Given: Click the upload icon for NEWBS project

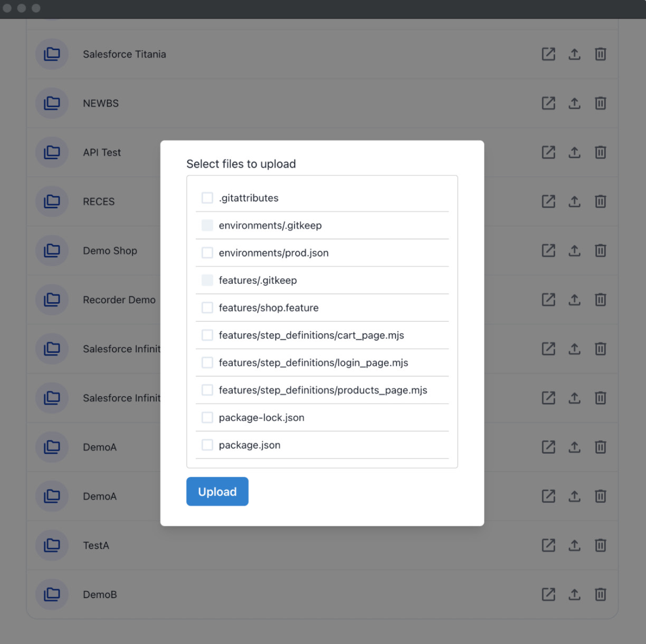Looking at the screenshot, I should pyautogui.click(x=574, y=103).
